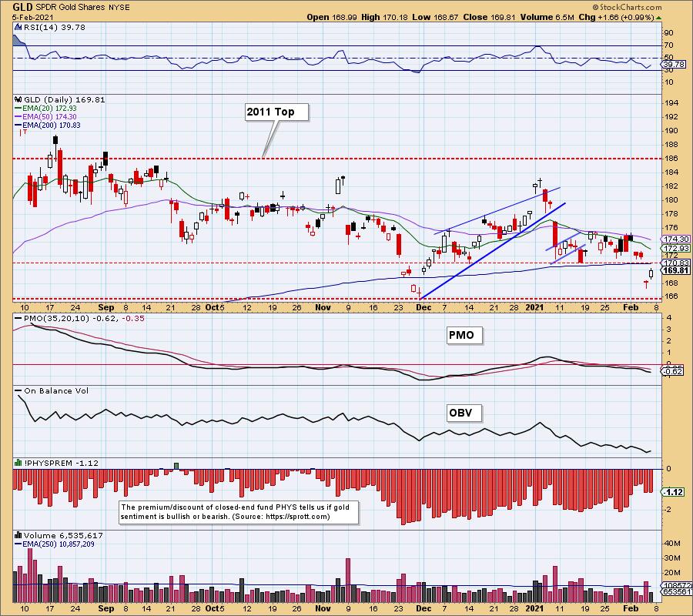
Task: Click the bar icon beside Volume 6,535,617
Action: (18, 535)
